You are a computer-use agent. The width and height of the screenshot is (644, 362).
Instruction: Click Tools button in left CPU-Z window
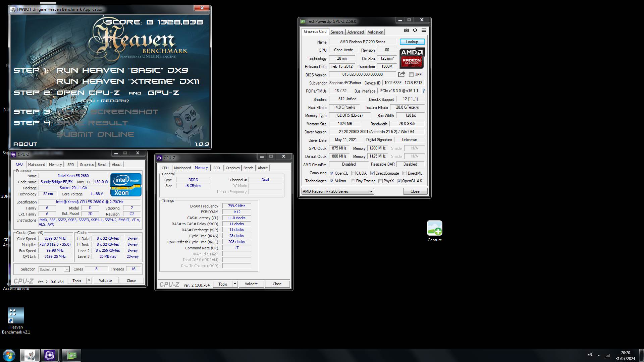(77, 281)
